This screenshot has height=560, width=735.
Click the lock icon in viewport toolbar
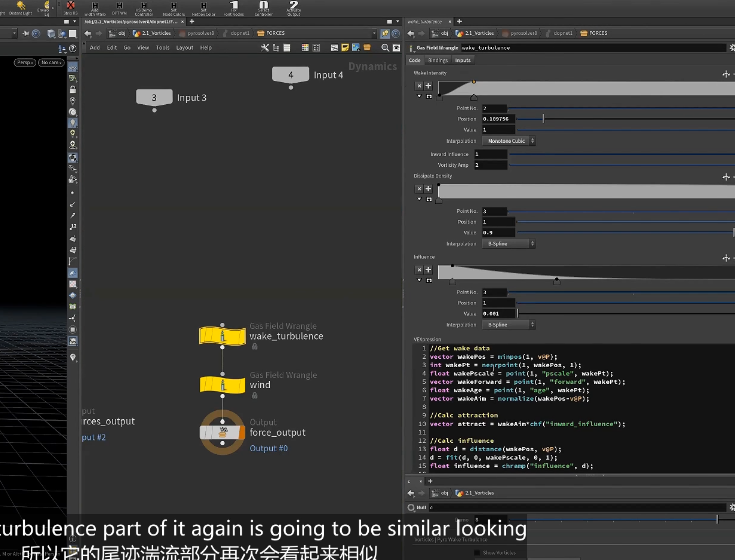click(73, 90)
